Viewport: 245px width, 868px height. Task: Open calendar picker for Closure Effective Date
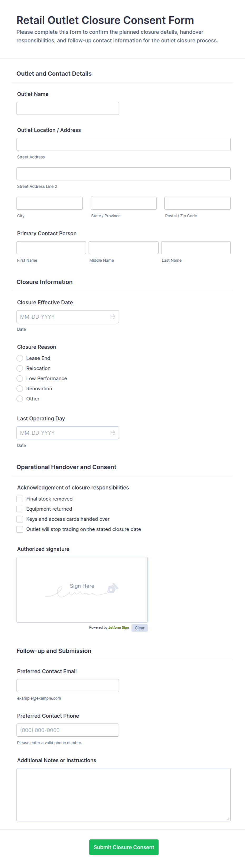[x=113, y=317]
